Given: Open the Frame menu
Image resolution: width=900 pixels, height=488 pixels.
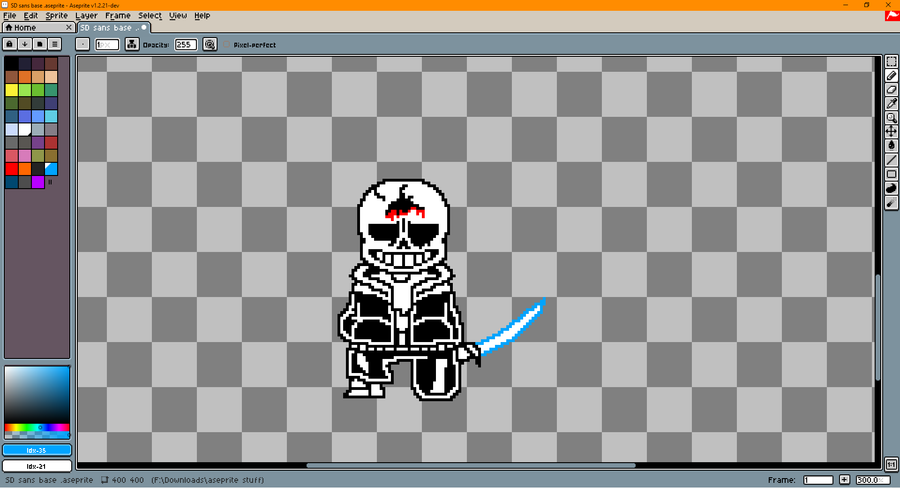Looking at the screenshot, I should (118, 16).
